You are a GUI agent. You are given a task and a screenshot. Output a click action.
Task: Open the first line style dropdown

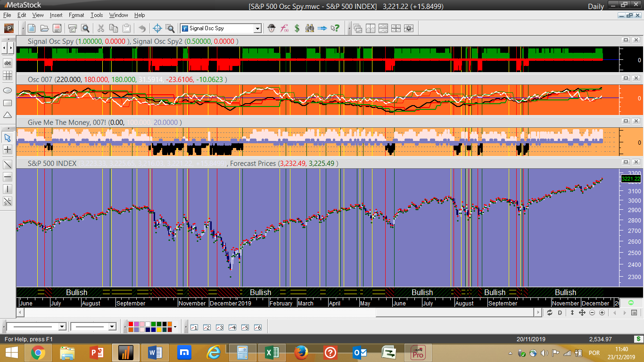tap(62, 327)
